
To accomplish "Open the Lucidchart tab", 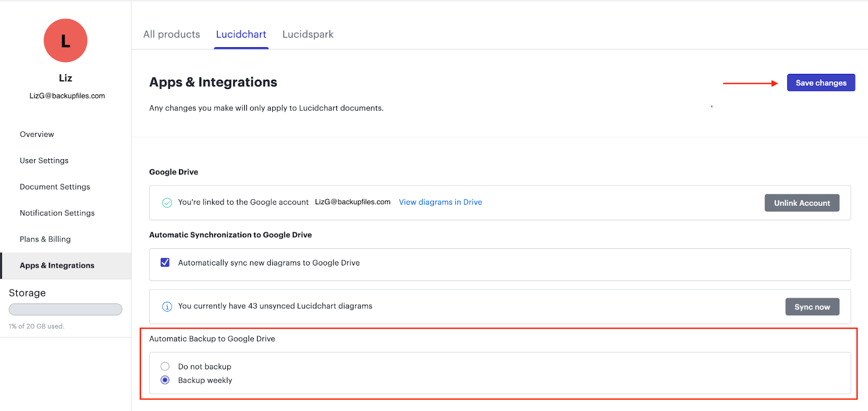I will tap(241, 34).
